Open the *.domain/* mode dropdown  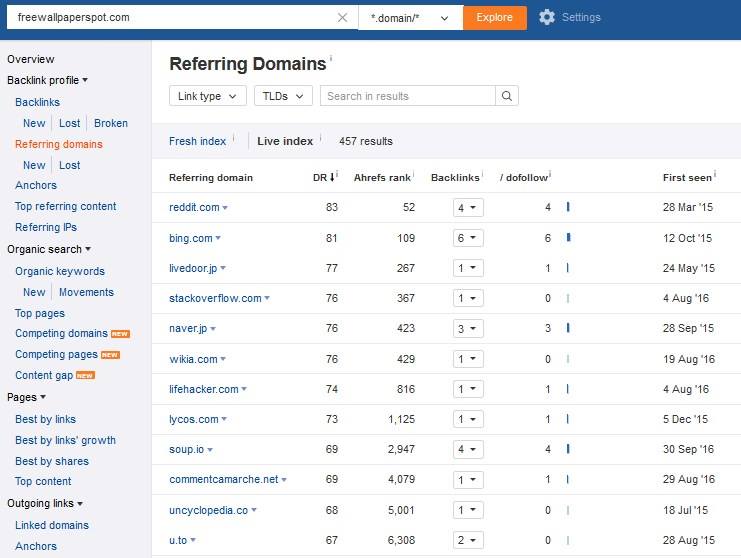[x=410, y=17]
